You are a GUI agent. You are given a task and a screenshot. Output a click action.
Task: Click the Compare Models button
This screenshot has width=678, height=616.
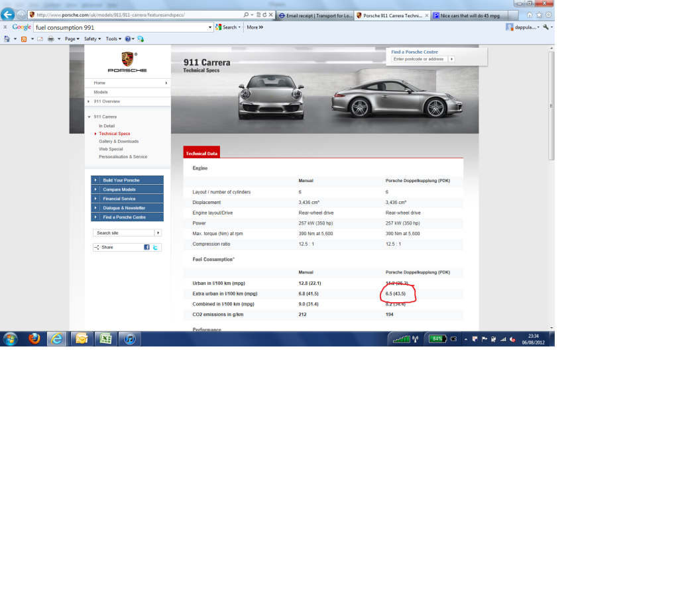pyautogui.click(x=127, y=189)
